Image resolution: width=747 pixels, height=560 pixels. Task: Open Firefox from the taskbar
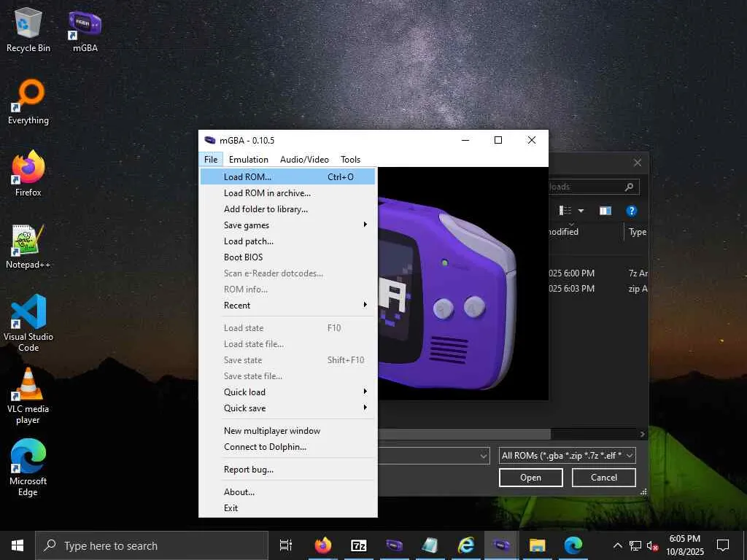pos(322,545)
